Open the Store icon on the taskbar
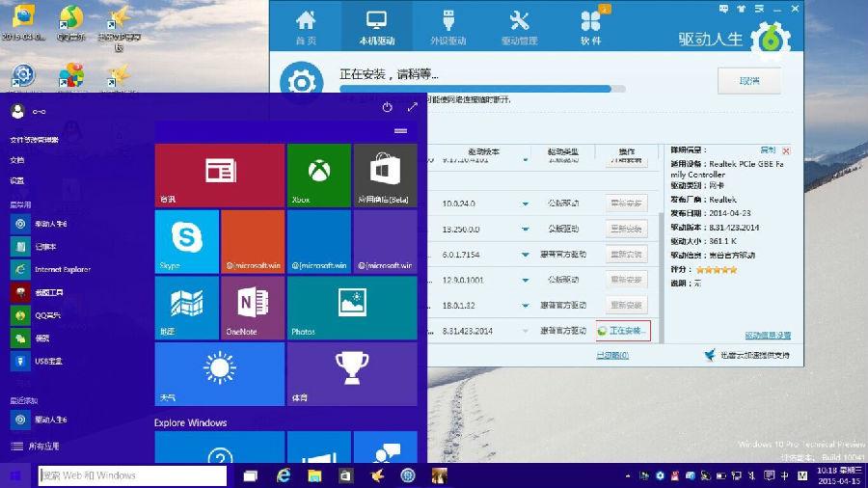This screenshot has width=868, height=488. click(345, 475)
